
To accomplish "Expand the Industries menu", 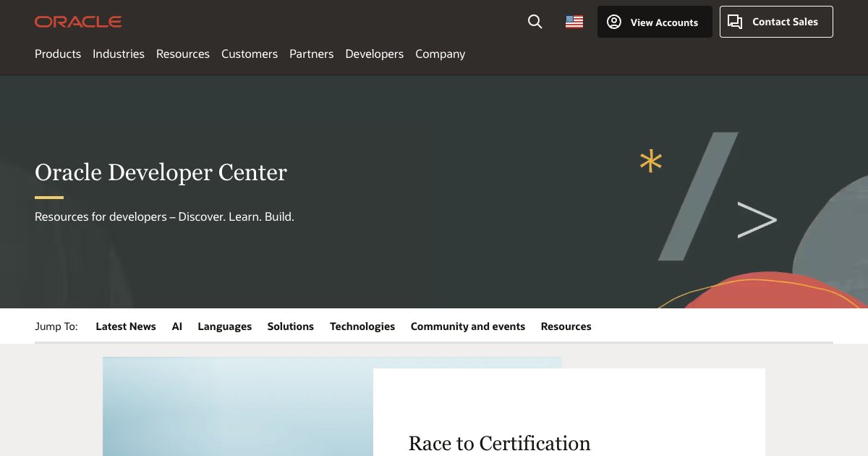I will [x=119, y=54].
